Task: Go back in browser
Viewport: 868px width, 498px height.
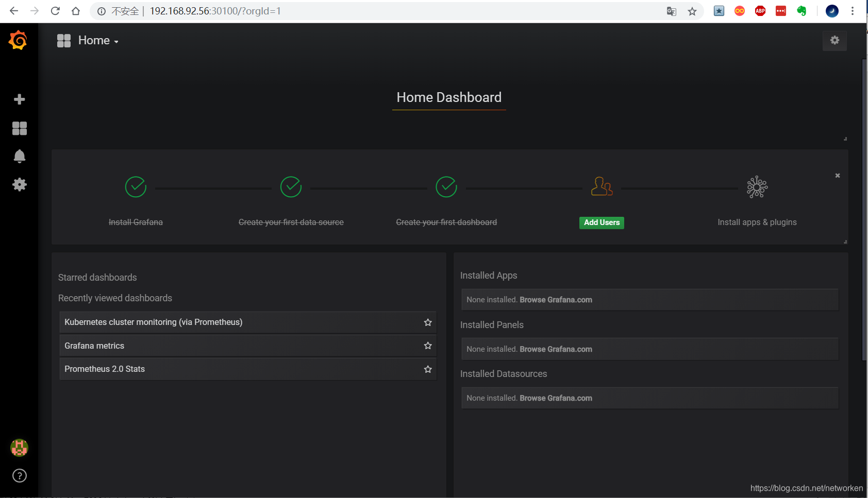Action: [14, 11]
